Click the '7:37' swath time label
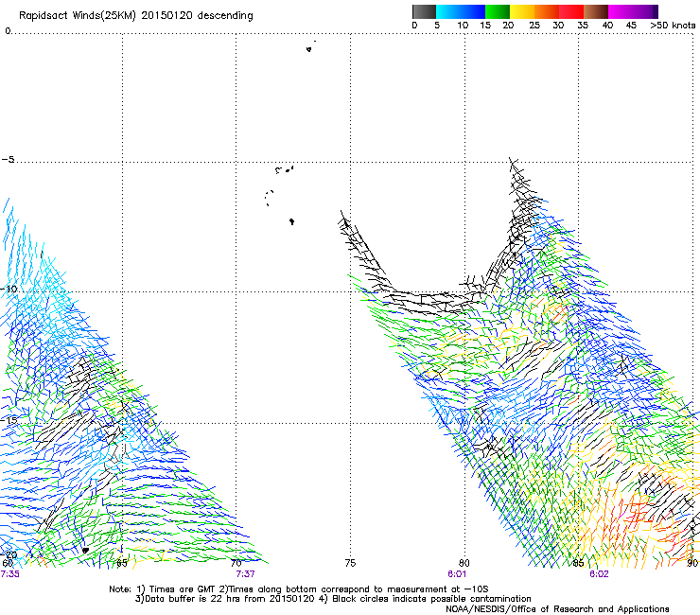 point(245,574)
